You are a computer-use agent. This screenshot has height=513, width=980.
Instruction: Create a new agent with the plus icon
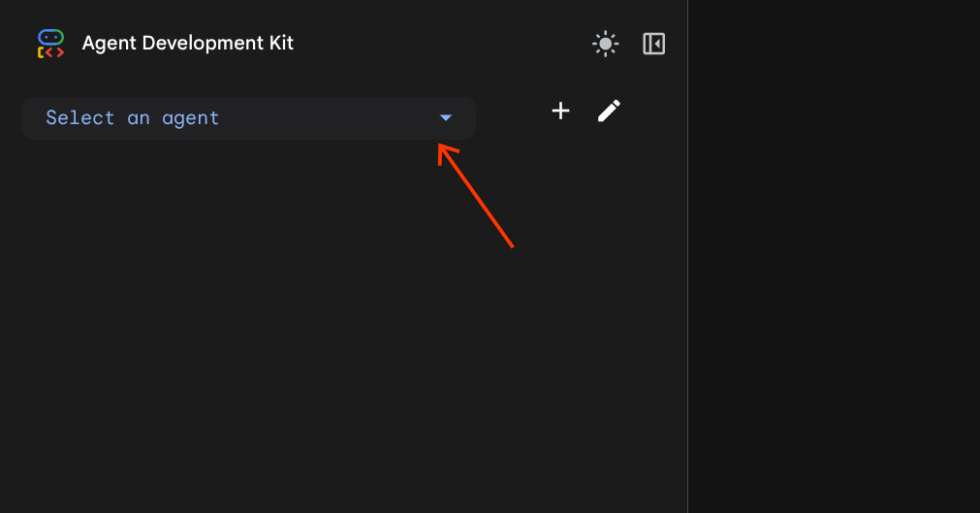point(560,111)
